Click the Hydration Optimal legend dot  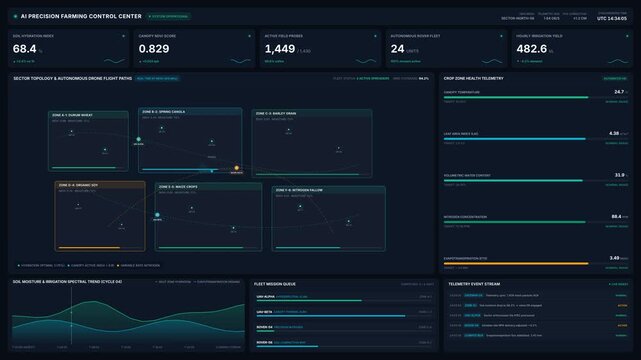click(x=19, y=266)
